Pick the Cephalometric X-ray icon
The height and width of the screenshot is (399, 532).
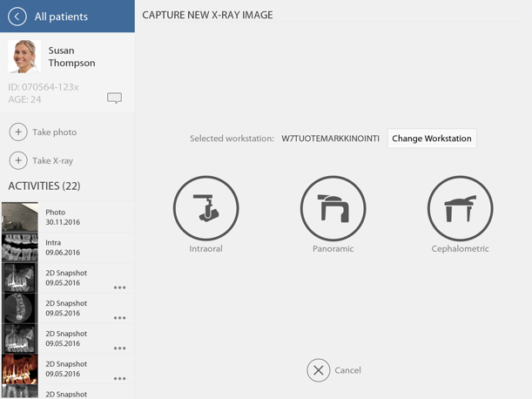click(x=460, y=209)
